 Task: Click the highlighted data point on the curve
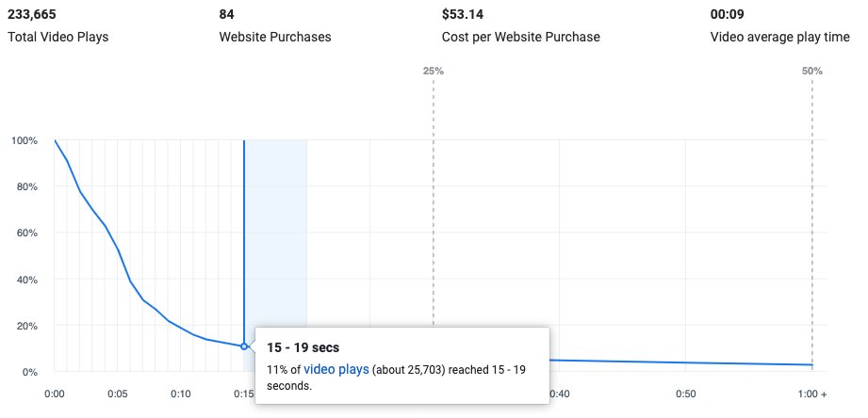(244, 346)
